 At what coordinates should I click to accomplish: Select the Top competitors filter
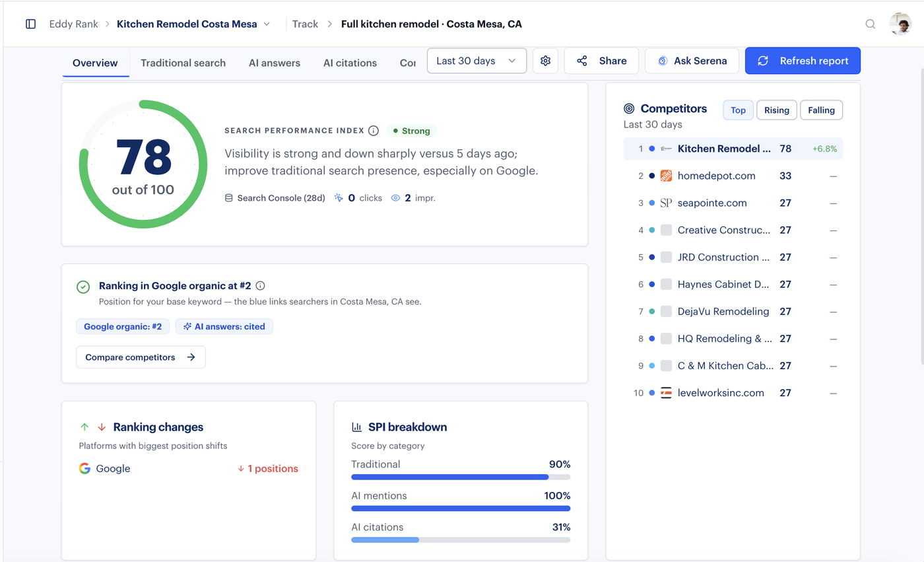click(738, 110)
